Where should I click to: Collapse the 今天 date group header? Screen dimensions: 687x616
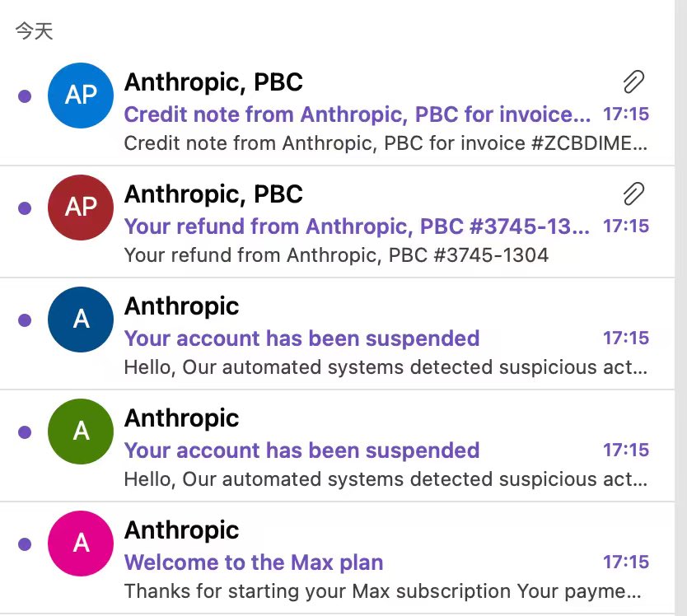(34, 32)
